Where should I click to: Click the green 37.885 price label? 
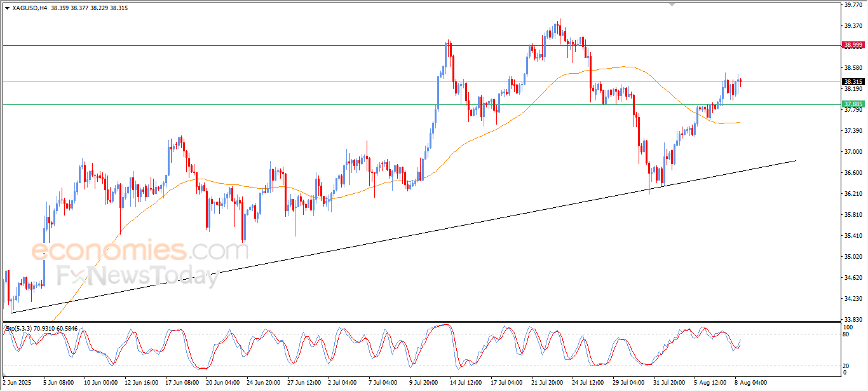(x=853, y=104)
